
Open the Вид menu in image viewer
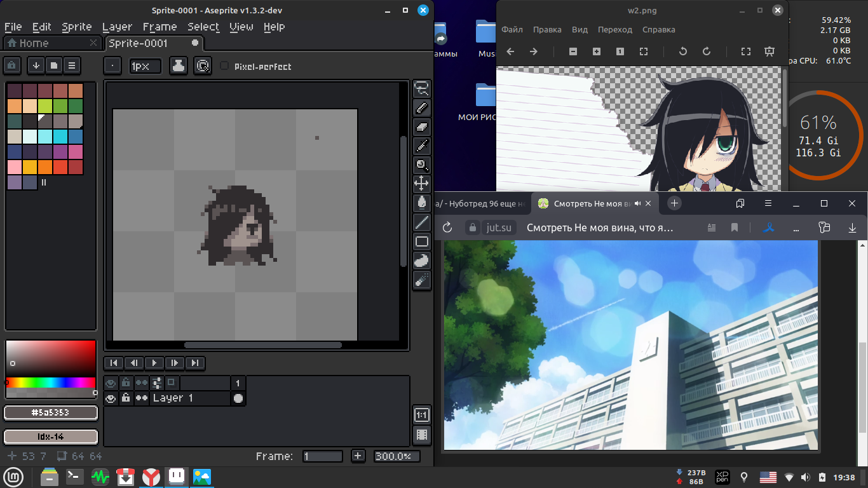pyautogui.click(x=580, y=30)
